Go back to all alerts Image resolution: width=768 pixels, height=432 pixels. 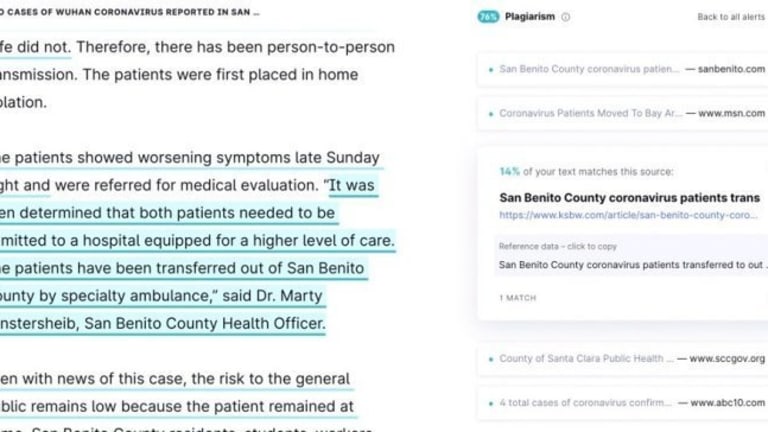pyautogui.click(x=731, y=17)
